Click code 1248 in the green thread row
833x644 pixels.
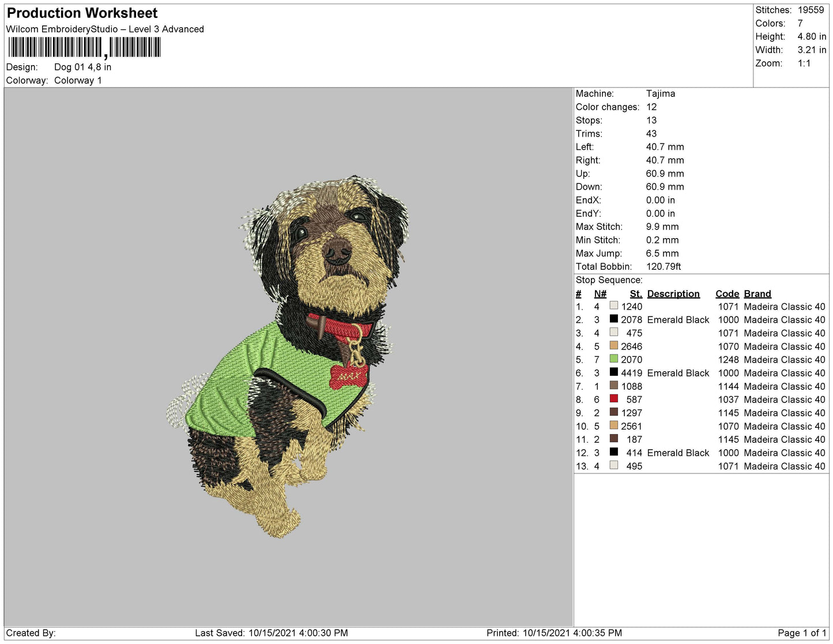729,360
